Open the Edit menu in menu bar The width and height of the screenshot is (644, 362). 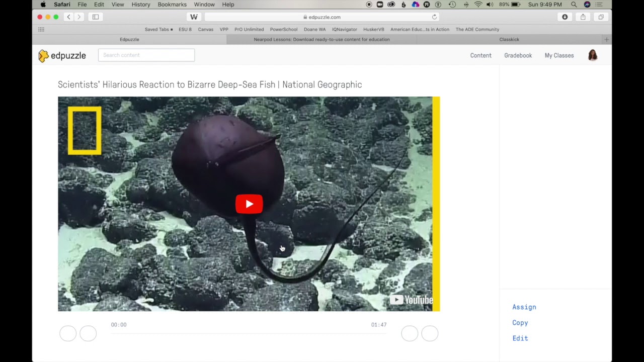point(99,5)
